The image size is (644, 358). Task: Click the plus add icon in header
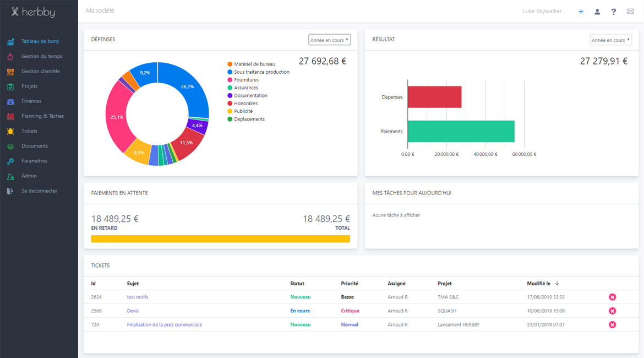(581, 12)
